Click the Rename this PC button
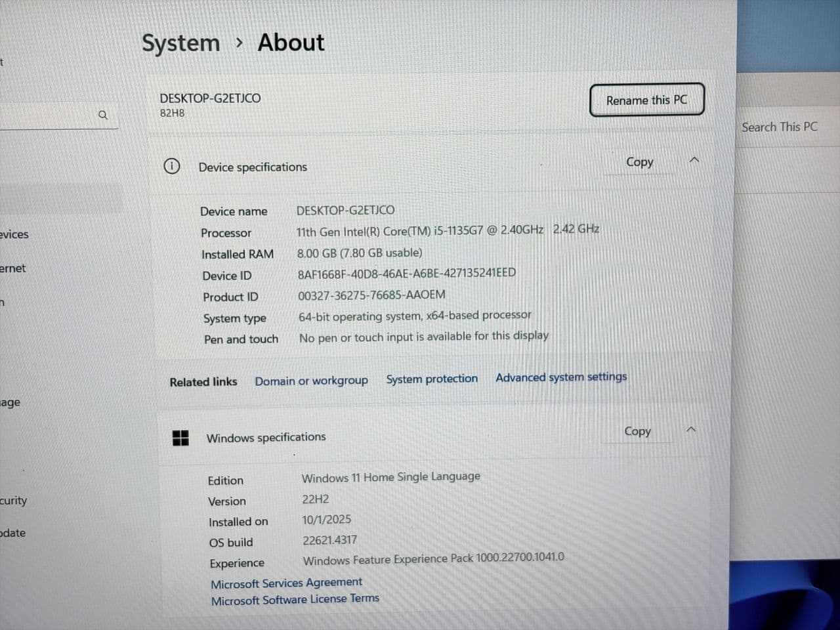This screenshot has height=630, width=840. (x=647, y=100)
